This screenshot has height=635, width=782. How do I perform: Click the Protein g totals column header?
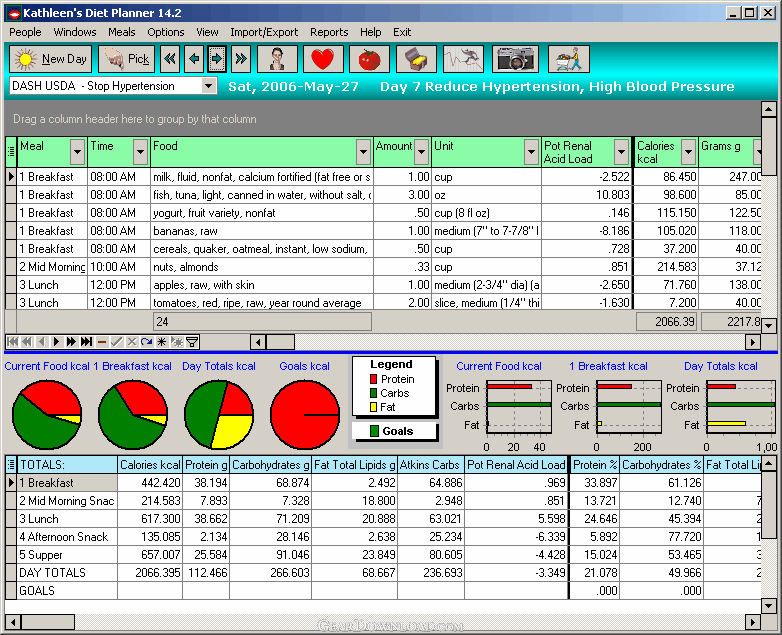[206, 464]
